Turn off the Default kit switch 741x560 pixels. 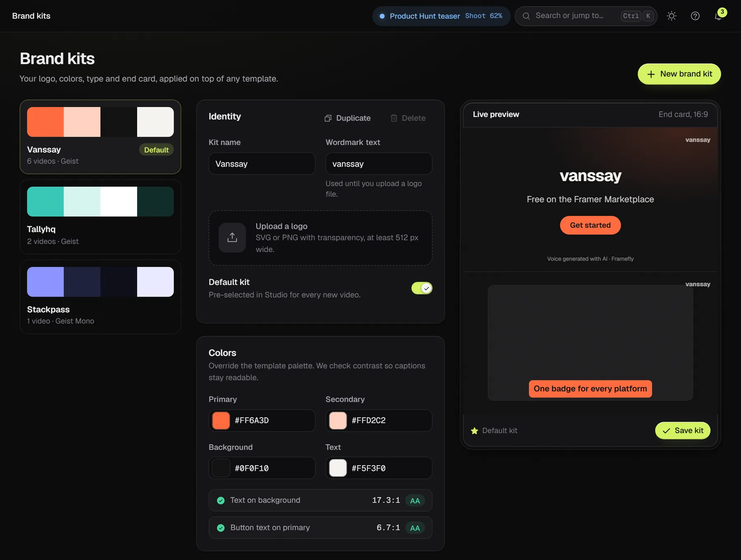422,288
